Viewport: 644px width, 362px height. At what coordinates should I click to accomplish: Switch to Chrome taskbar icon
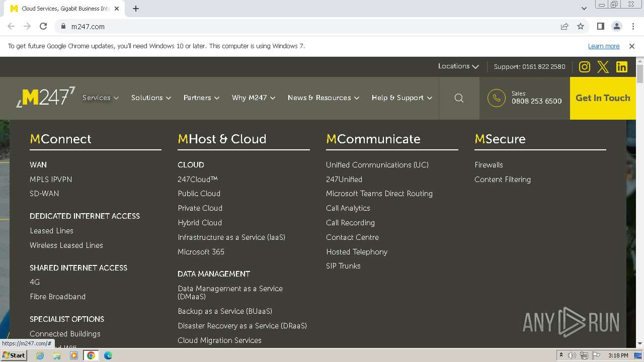point(91,355)
